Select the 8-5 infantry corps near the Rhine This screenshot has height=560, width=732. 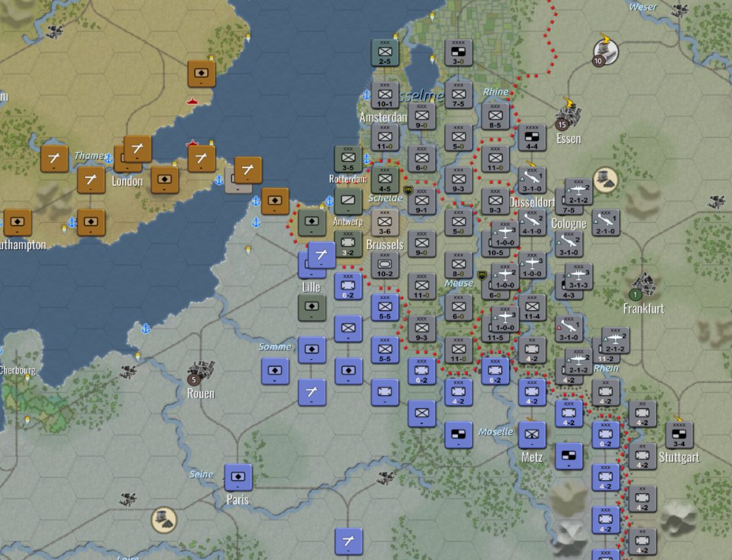click(495, 116)
